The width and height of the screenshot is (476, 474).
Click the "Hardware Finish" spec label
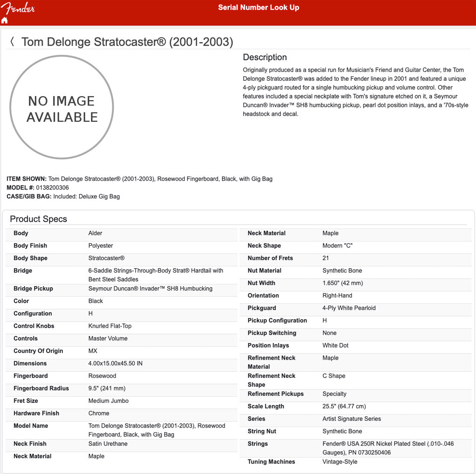point(36,413)
